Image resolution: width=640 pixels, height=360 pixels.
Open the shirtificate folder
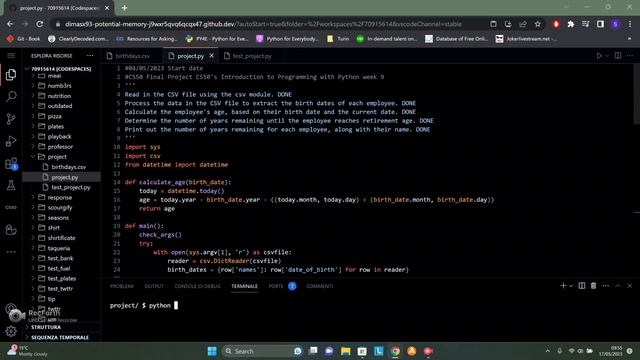click(x=61, y=238)
